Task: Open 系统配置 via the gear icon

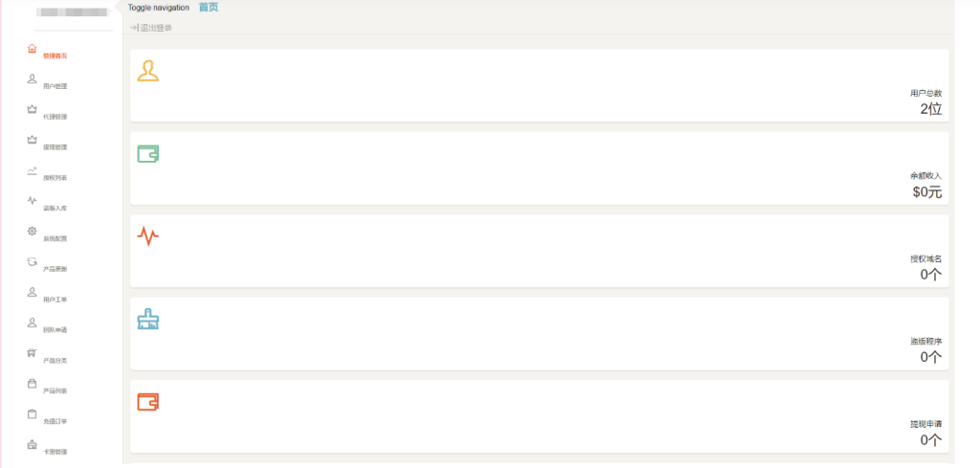Action: pos(32,232)
